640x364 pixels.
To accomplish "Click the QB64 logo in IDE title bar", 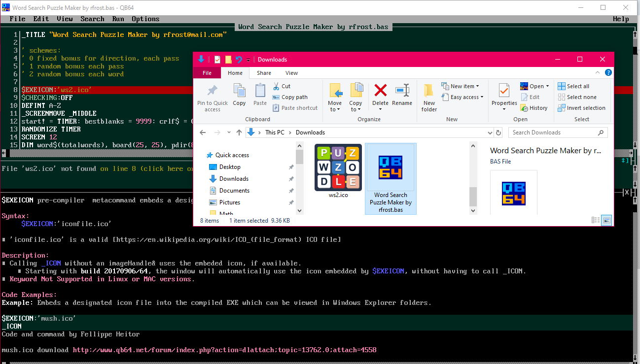I will pyautogui.click(x=5, y=7).
